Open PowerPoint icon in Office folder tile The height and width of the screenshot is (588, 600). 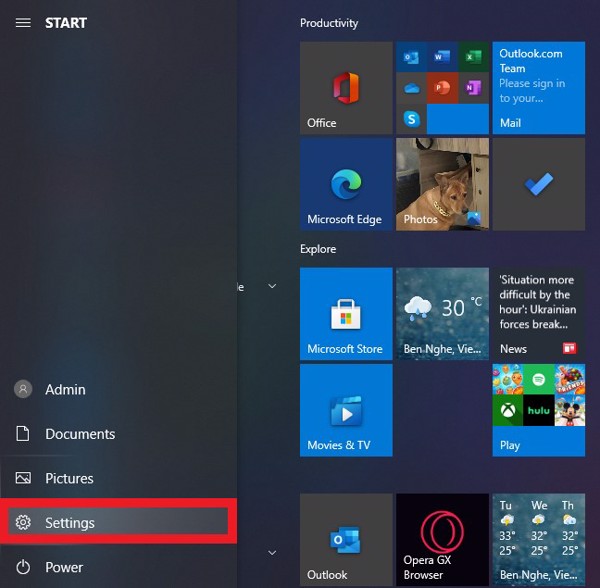[x=442, y=88]
